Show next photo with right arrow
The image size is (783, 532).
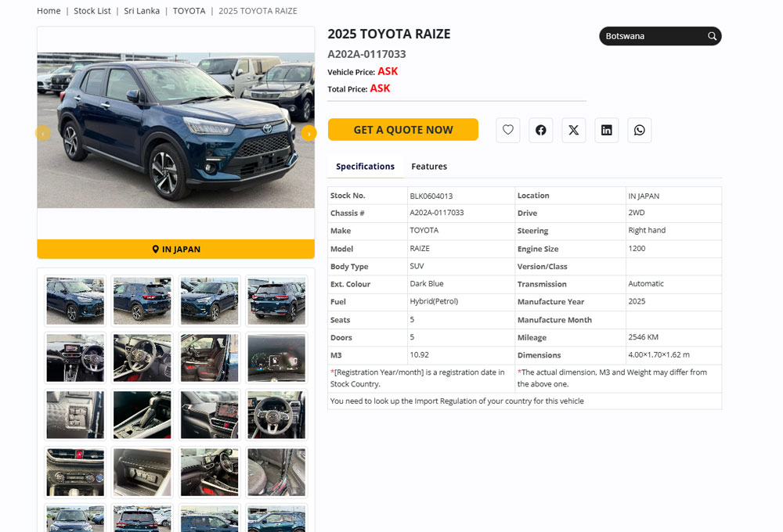pyautogui.click(x=309, y=133)
